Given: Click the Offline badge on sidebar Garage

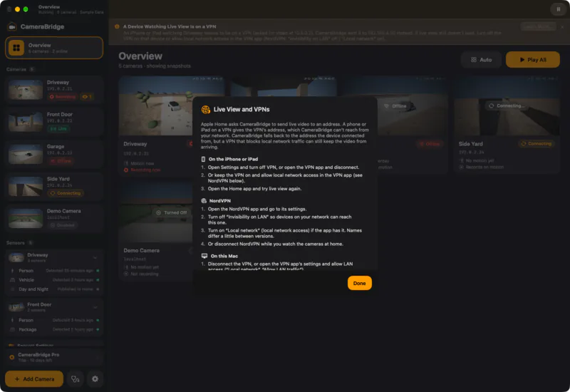Looking at the screenshot, I should [x=61, y=161].
